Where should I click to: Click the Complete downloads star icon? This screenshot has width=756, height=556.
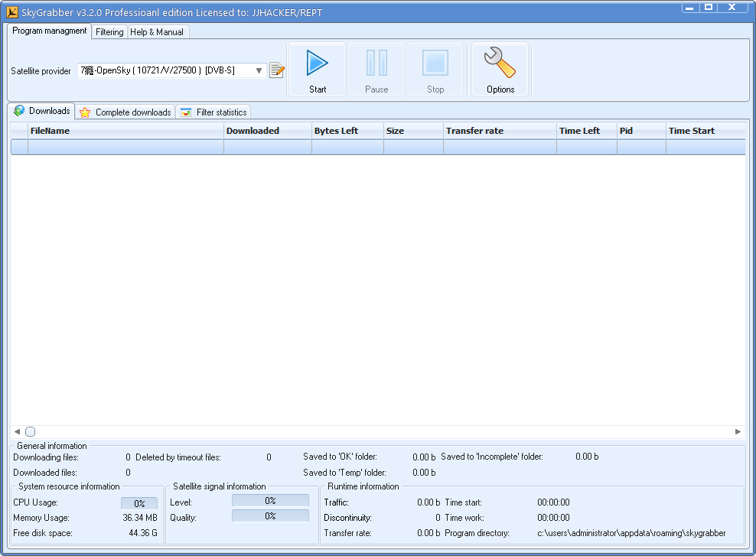click(85, 112)
